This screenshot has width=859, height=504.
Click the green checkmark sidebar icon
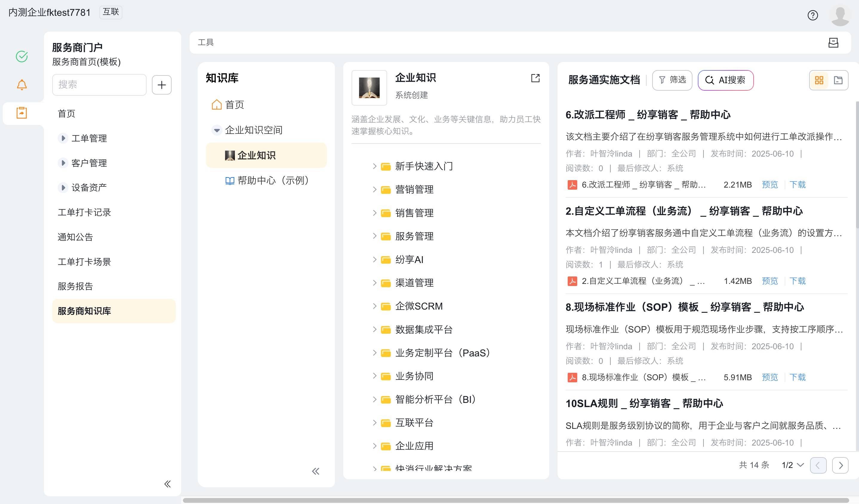click(x=22, y=56)
